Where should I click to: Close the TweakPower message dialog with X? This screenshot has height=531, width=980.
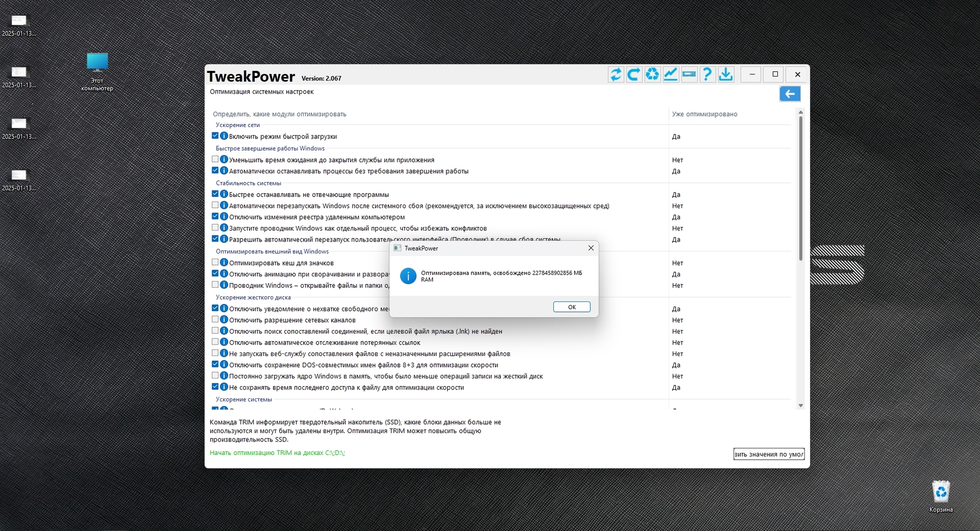(591, 248)
